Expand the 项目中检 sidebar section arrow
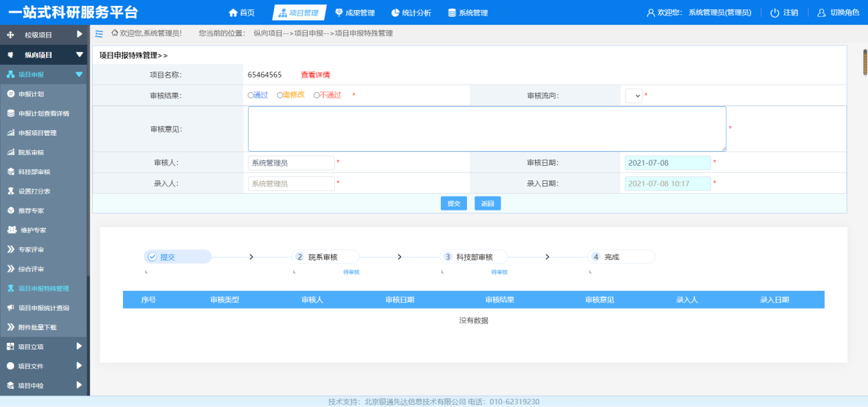 pyautogui.click(x=80, y=385)
